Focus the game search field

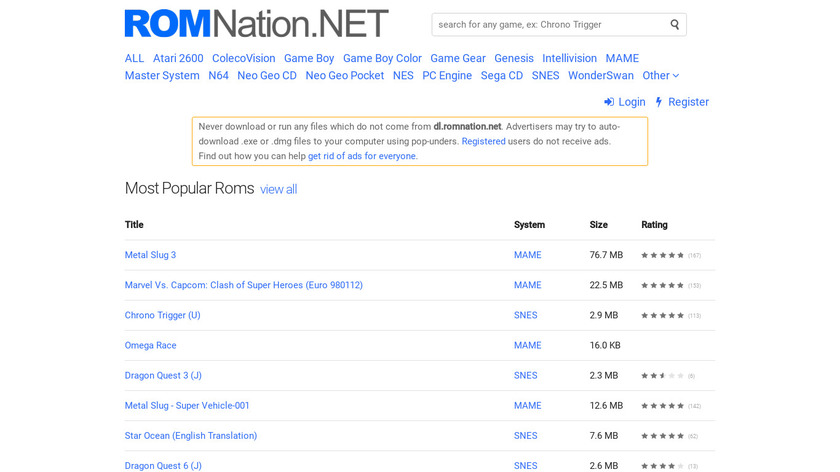559,25
